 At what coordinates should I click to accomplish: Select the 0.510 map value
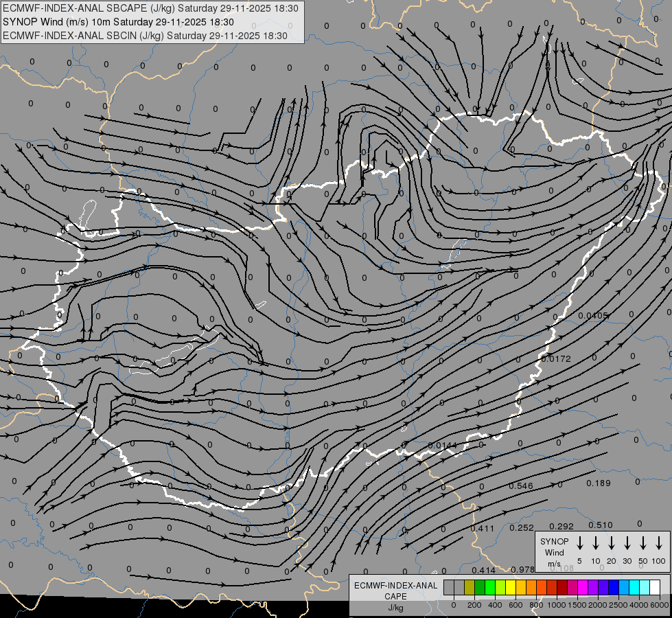pyautogui.click(x=601, y=525)
